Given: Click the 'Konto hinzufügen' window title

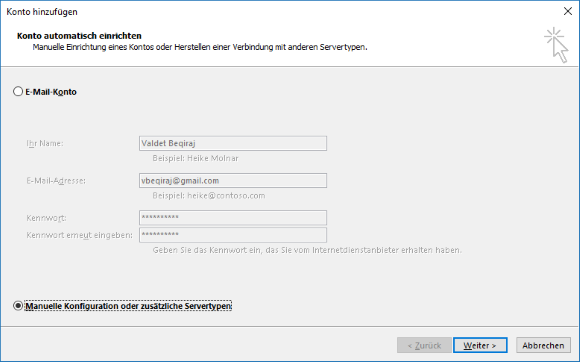Looking at the screenshot, I should pos(42,12).
